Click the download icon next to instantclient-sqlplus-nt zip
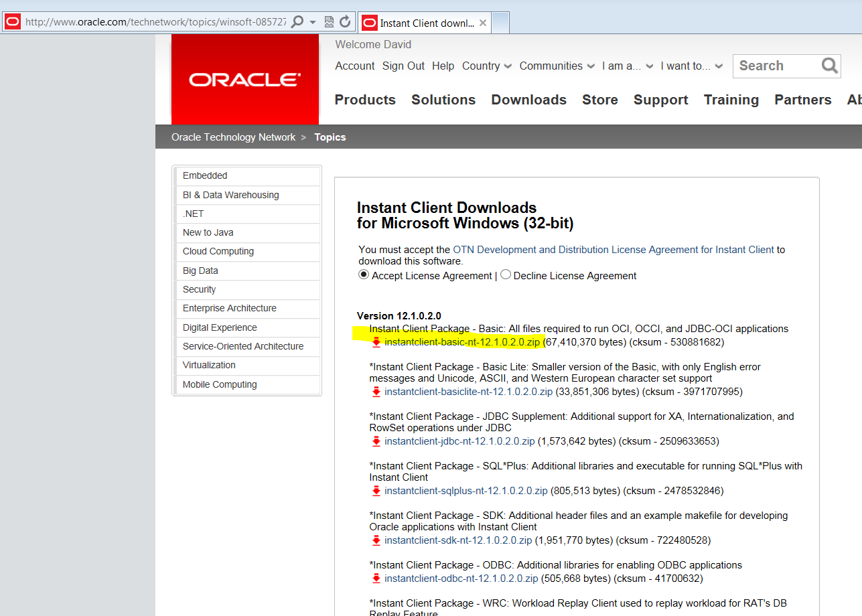The width and height of the screenshot is (862, 616). tap(376, 490)
